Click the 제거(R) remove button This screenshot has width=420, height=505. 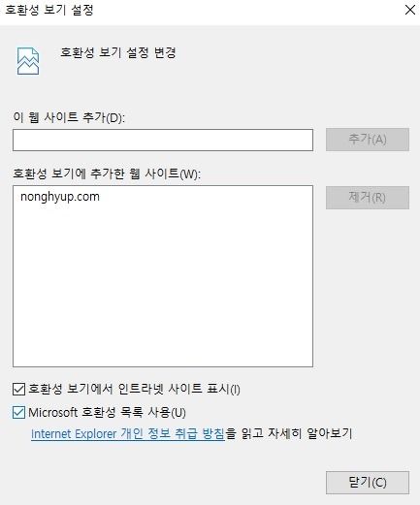coord(368,198)
